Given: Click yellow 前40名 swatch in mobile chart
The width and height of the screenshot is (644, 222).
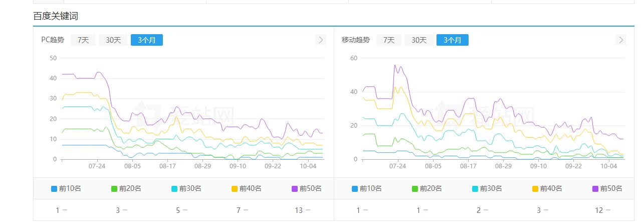Looking at the screenshot, I should coord(536,189).
